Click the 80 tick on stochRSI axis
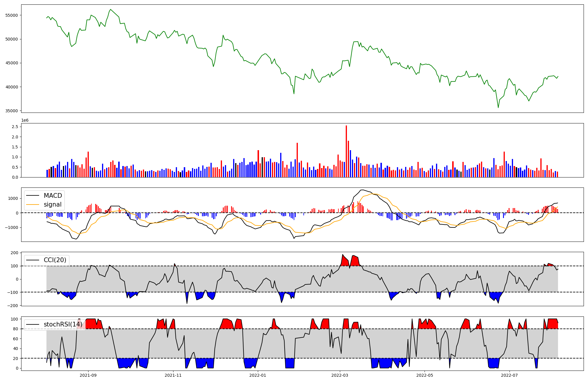Image resolution: width=588 pixels, height=382 pixels. (16, 329)
